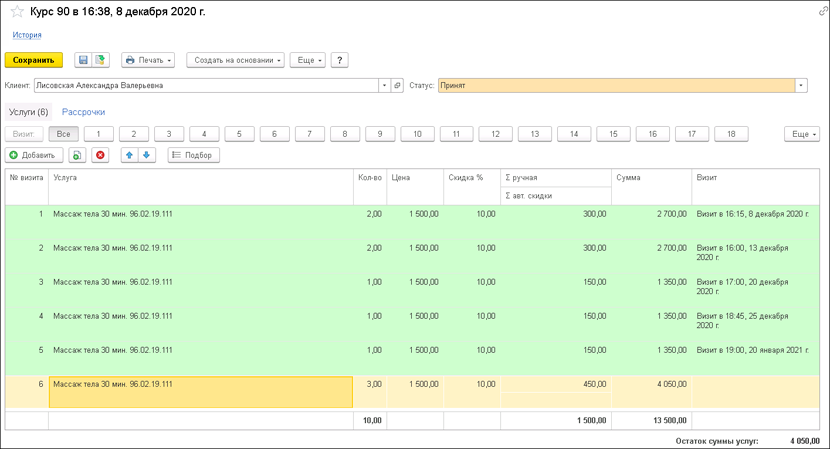The height and width of the screenshot is (449, 830).
Task: Click the save and close icon
Action: pyautogui.click(x=100, y=60)
